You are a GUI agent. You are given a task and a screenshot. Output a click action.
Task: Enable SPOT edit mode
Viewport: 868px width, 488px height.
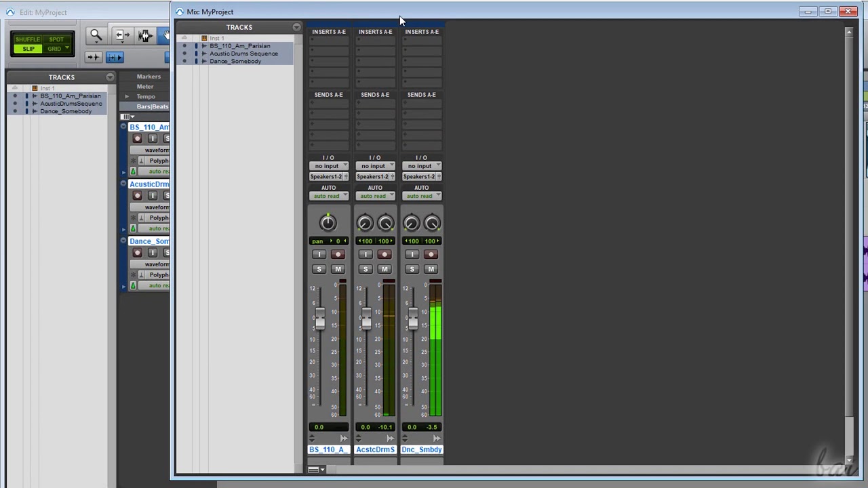(56, 39)
